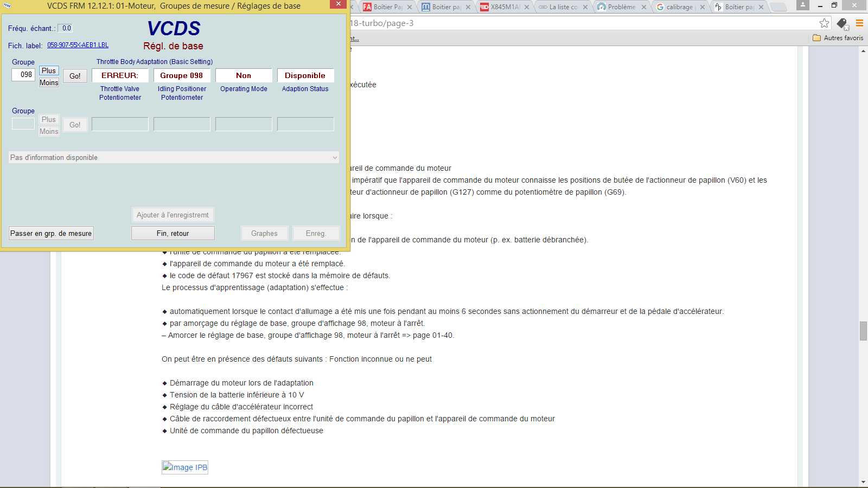Screen dimensions: 868x488
Task: Click 'Passer en grp. de mesure'
Action: (x=50, y=233)
